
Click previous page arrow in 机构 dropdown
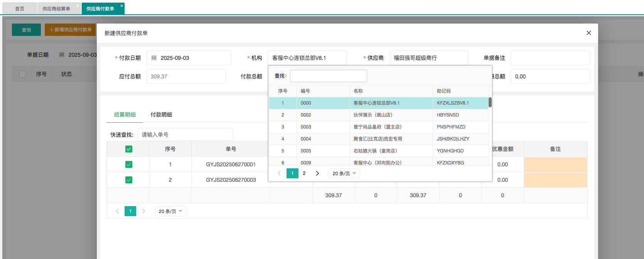point(279,173)
